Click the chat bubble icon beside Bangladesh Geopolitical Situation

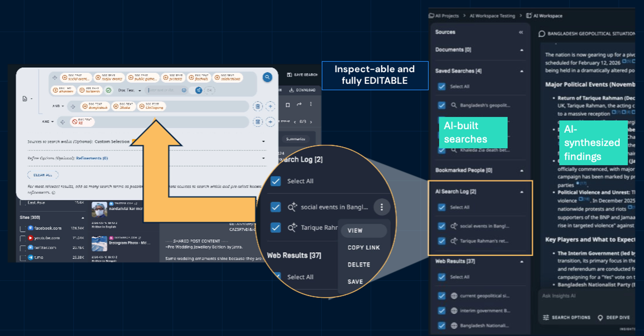tap(542, 34)
